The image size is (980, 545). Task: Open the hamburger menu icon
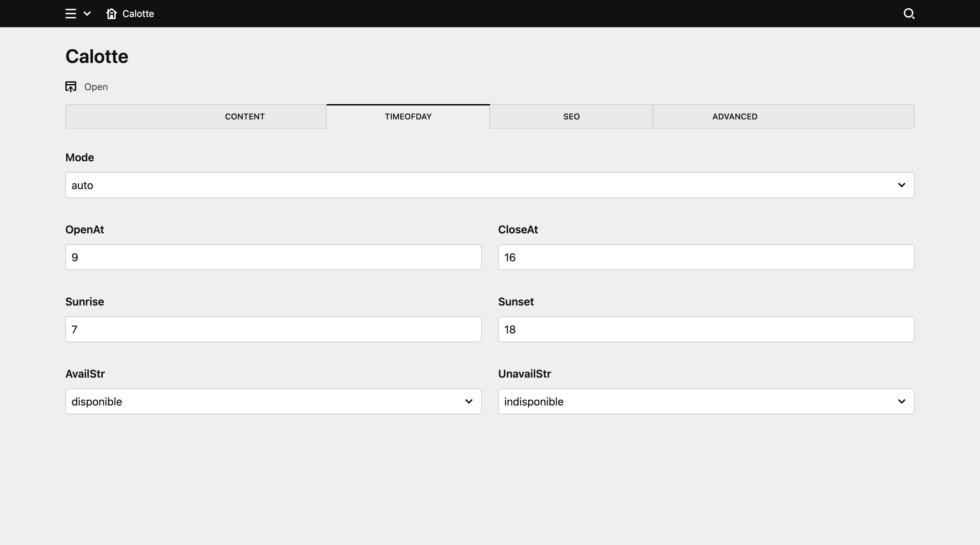click(x=71, y=14)
